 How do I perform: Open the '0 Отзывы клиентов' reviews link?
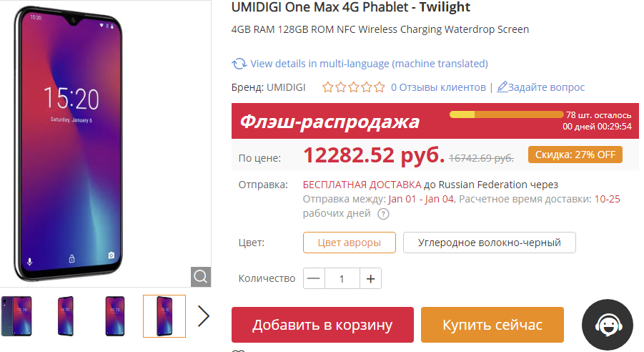[437, 87]
